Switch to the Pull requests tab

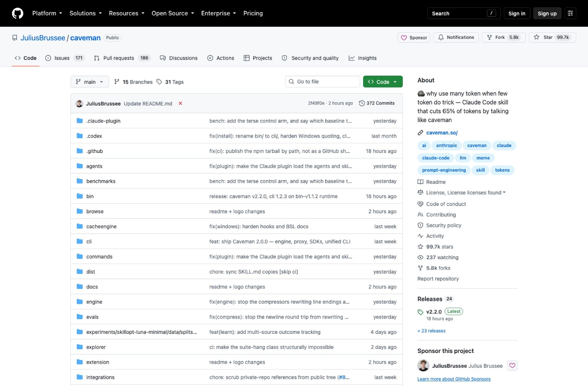[x=122, y=58]
